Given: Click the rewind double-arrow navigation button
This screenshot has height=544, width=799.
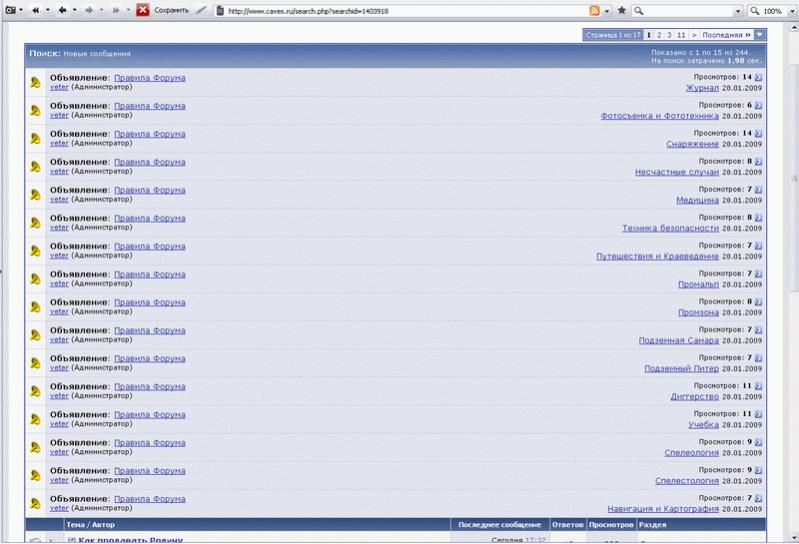Looking at the screenshot, I should [x=35, y=10].
